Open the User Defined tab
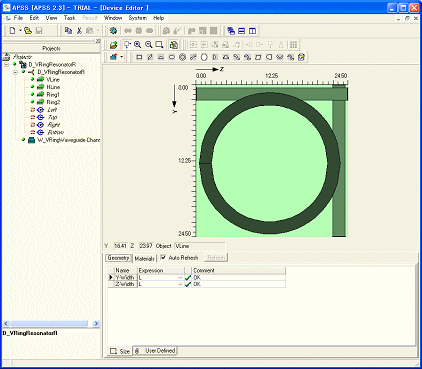Viewport: 422px width, 369px height. click(155, 351)
